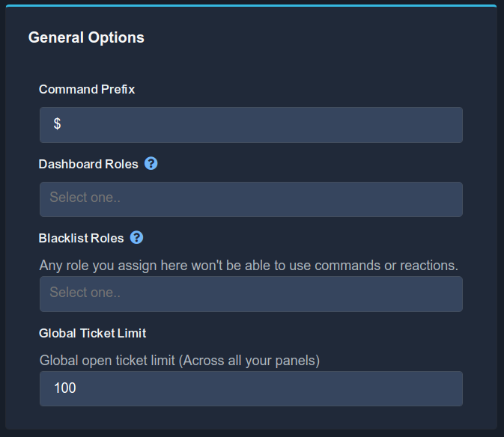Screen dimensions: 504x437
Task: Expand the Blacklist Roles select box
Action: (251, 293)
